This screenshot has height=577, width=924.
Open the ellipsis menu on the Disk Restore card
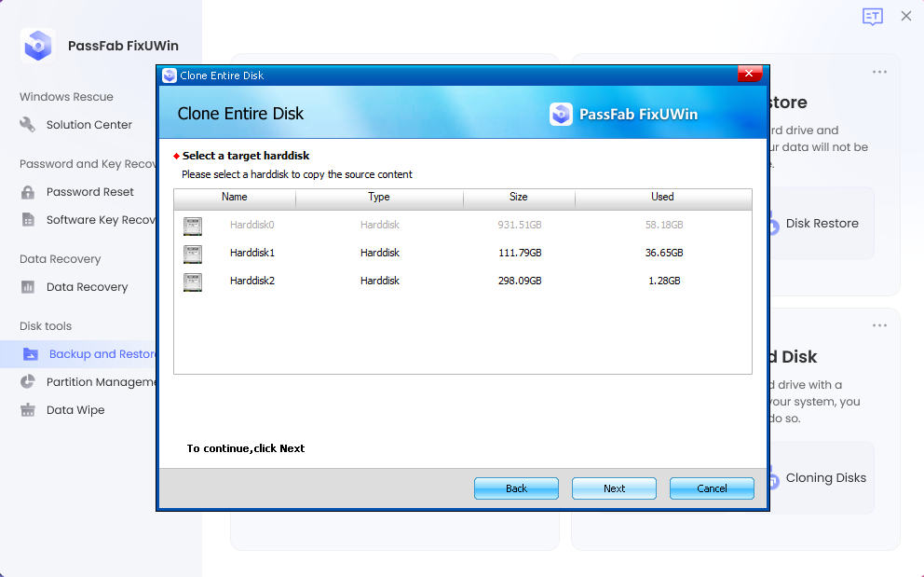(x=879, y=71)
